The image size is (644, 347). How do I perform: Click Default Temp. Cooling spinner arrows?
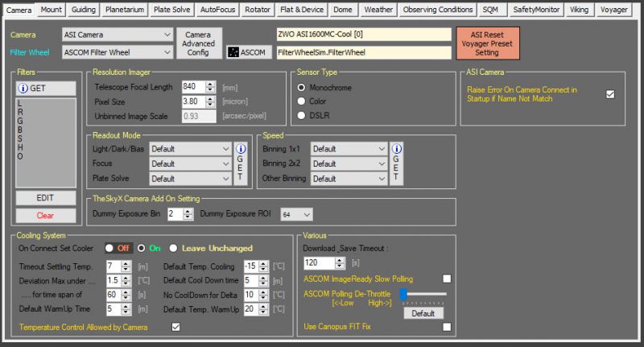click(264, 266)
